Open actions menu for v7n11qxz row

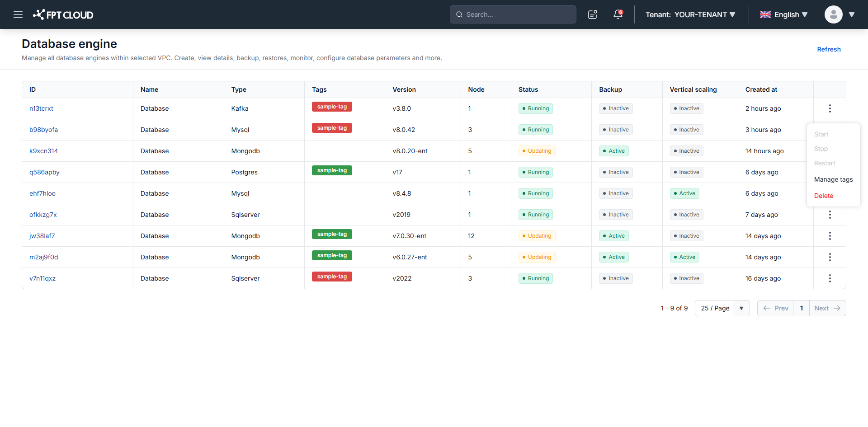click(x=830, y=278)
